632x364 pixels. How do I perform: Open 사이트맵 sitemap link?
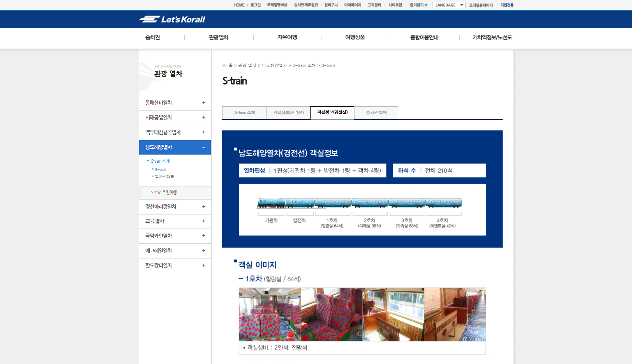pos(395,5)
